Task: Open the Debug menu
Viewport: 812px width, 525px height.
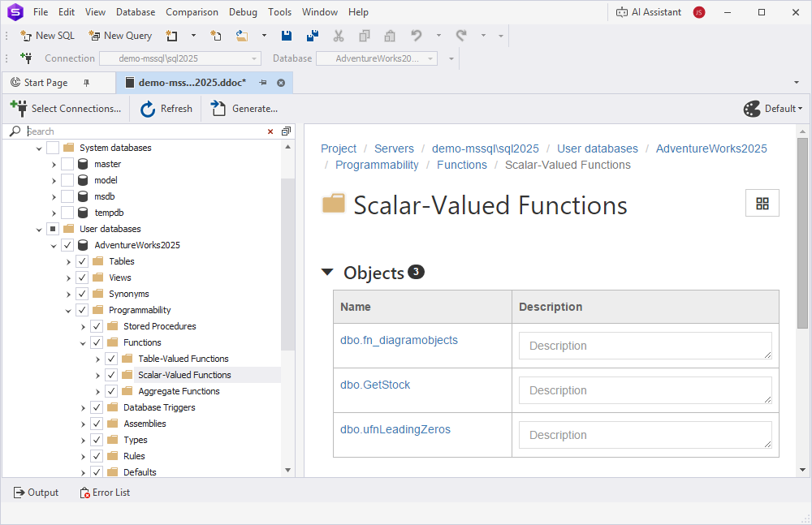Action: (243, 12)
